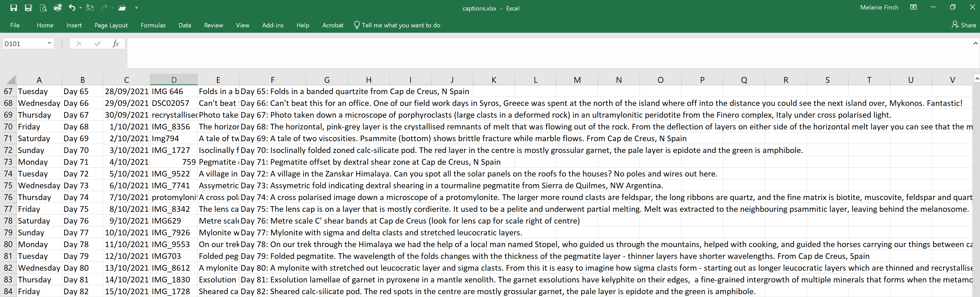Viewport: 980px width, 297px height.
Task: Select column V header
Action: [x=952, y=80]
